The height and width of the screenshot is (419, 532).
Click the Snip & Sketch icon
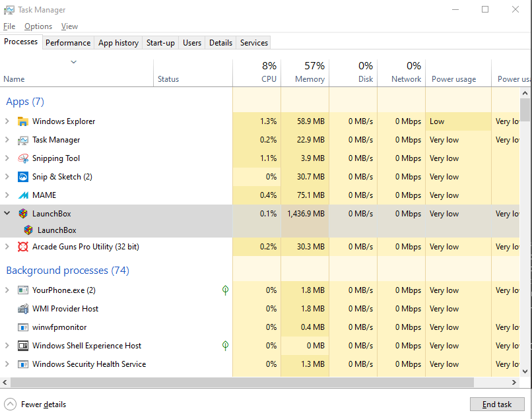coord(22,177)
